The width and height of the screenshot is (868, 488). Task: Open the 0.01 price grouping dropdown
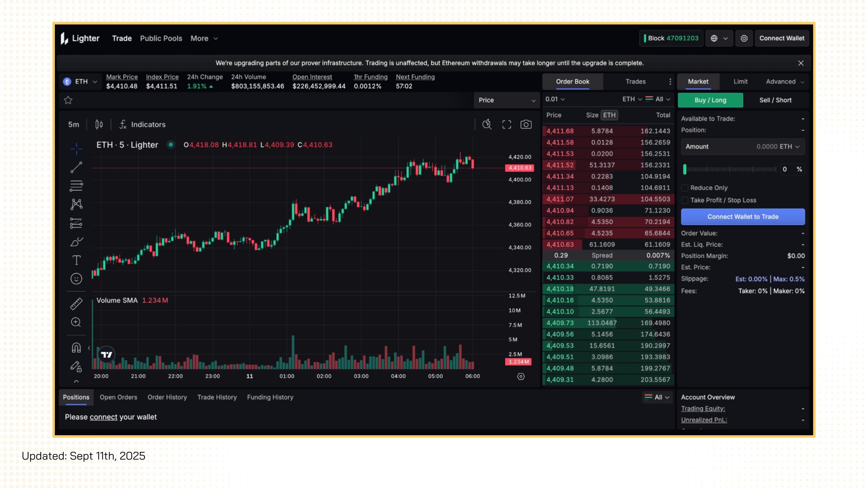[555, 99]
